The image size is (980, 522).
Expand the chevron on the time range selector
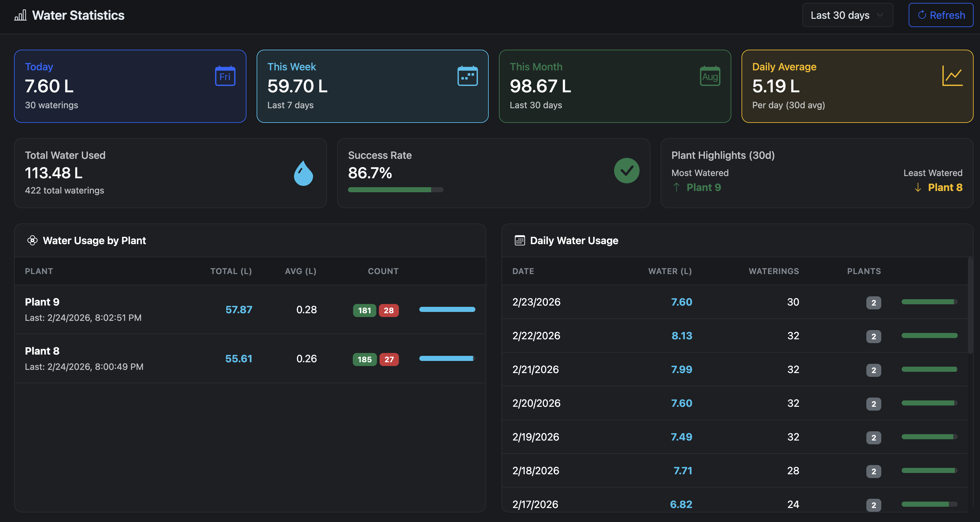(881, 15)
